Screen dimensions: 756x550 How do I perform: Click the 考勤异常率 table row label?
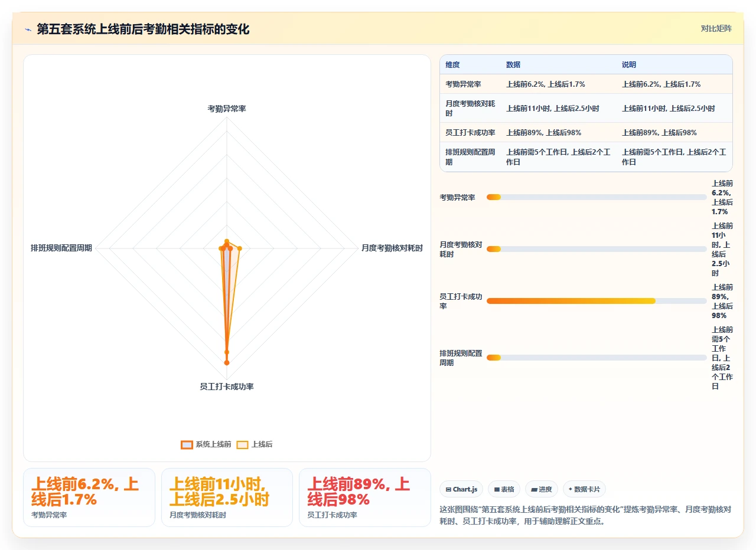(x=463, y=84)
